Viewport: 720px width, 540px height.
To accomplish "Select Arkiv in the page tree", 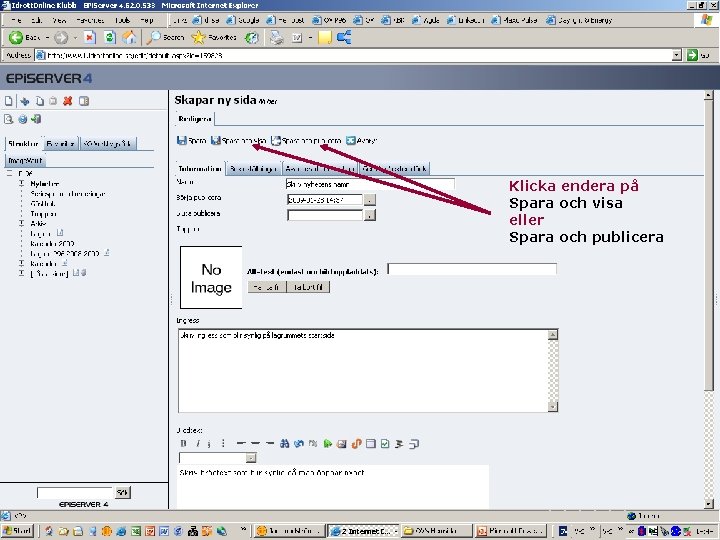I will (38, 224).
